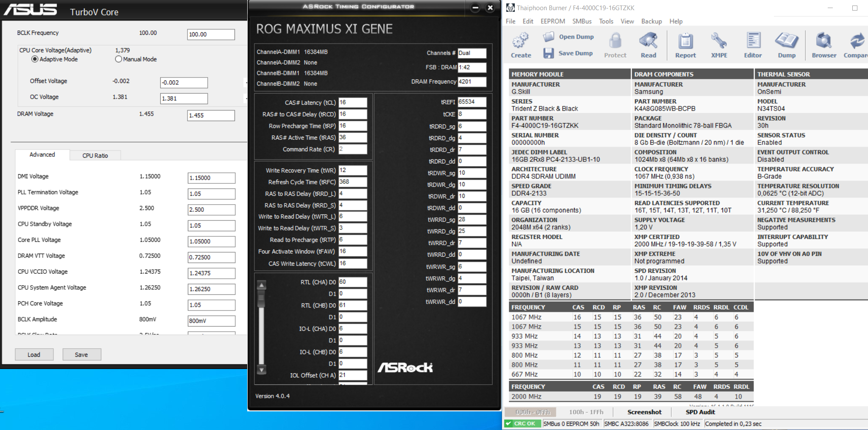This screenshot has width=868, height=430.
Task: Click the 2000 MHz XMP frequency row
Action: (x=631, y=397)
